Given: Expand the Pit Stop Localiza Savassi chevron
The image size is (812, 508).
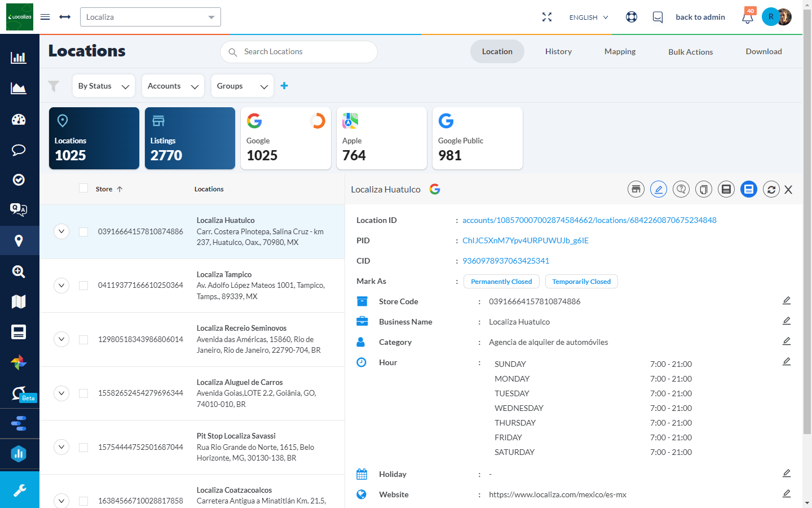Looking at the screenshot, I should pyautogui.click(x=61, y=447).
